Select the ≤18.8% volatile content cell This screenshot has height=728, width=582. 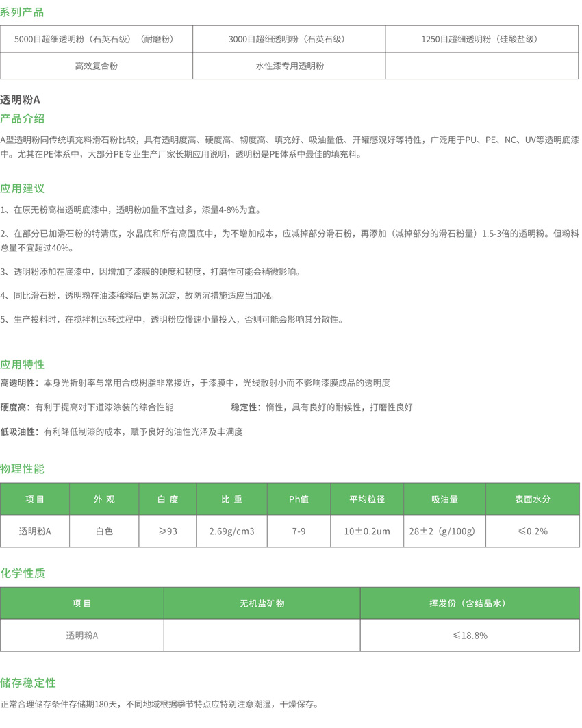click(469, 635)
